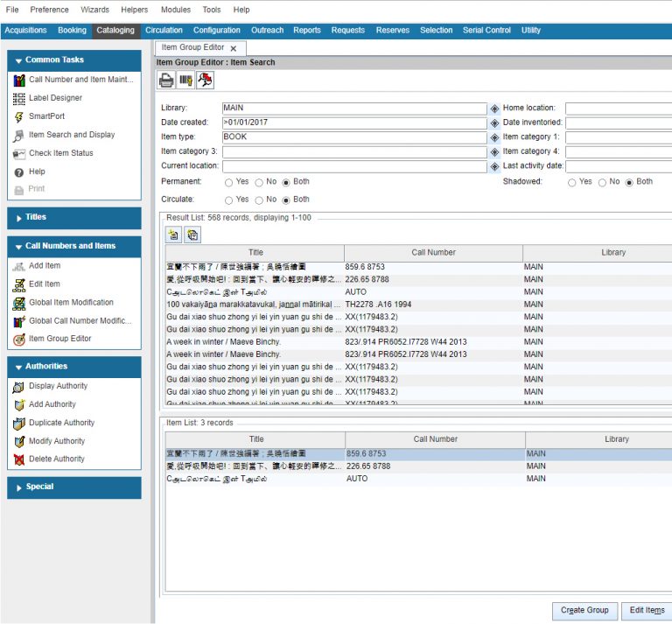
Task: Select the Delete Authority wizard
Action: click(x=57, y=459)
